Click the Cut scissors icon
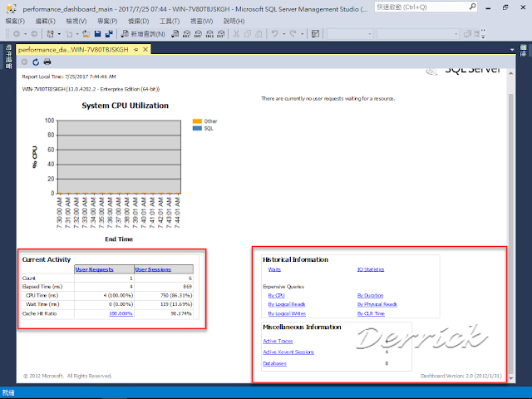 (236, 33)
